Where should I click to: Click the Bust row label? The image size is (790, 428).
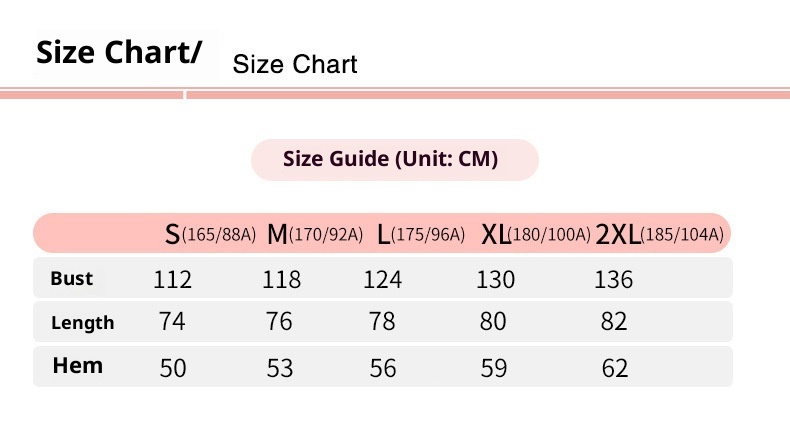click(x=71, y=279)
